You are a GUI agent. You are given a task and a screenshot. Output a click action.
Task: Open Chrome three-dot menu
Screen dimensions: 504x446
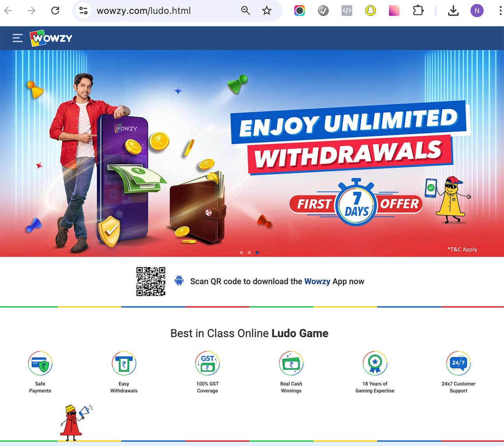(x=500, y=11)
